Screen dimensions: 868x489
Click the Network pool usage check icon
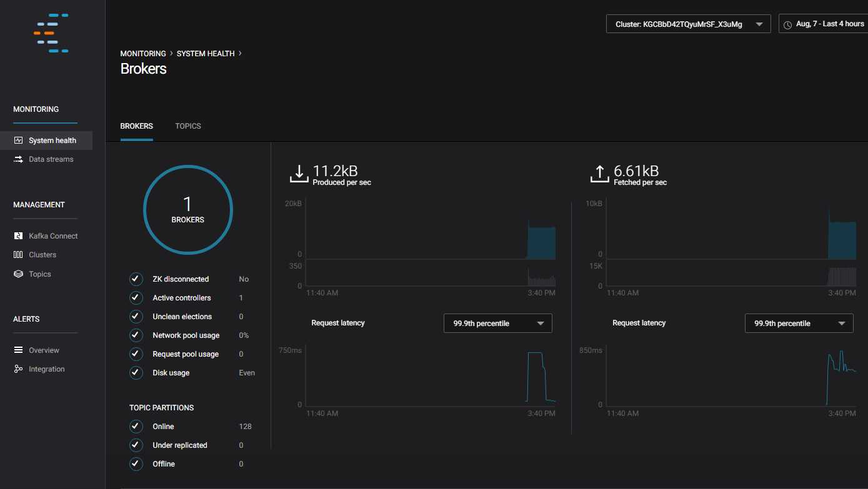[x=136, y=335]
